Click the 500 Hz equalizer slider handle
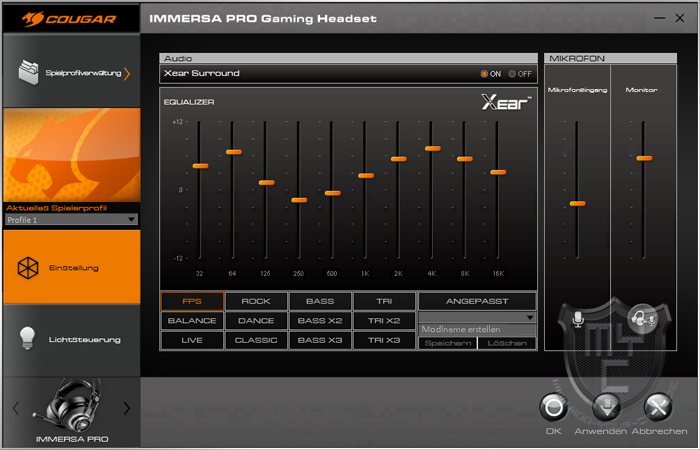The image size is (700, 450). point(333,193)
